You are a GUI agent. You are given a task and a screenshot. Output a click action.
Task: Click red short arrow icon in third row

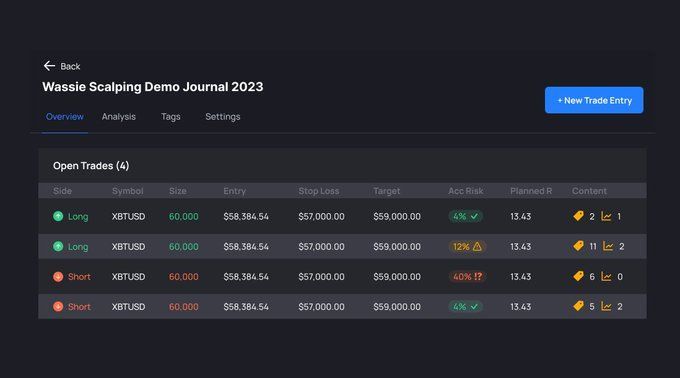point(58,277)
